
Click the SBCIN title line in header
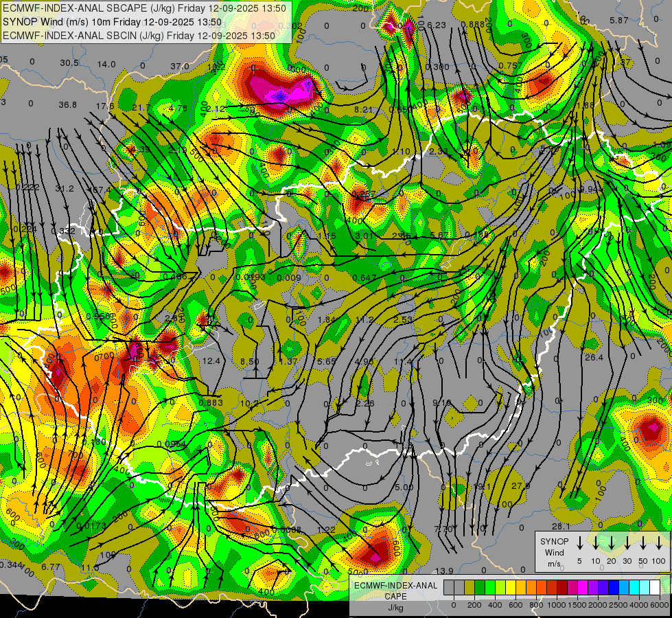point(139,36)
